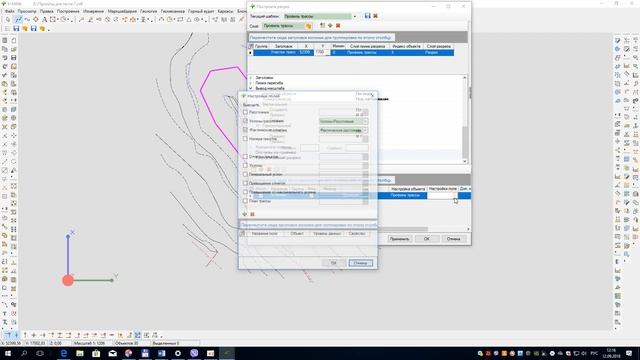Click OK in the section dialog
This screenshot has height=360, width=640.
pyautogui.click(x=427, y=239)
